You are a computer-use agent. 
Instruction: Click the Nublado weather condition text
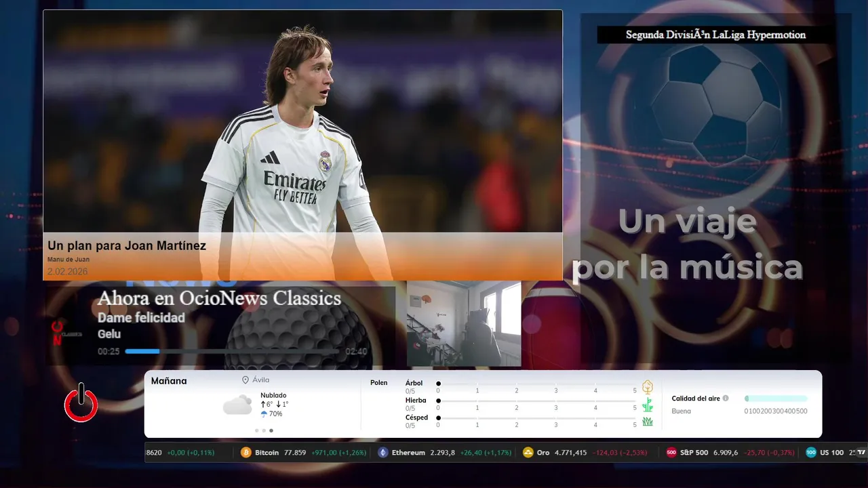tap(273, 395)
